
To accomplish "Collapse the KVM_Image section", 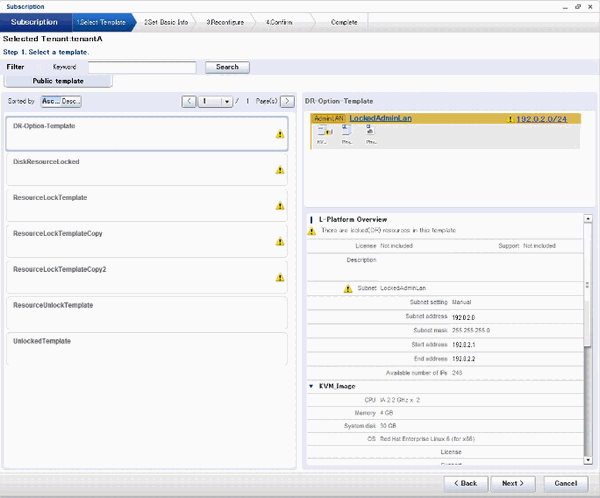I will point(311,386).
